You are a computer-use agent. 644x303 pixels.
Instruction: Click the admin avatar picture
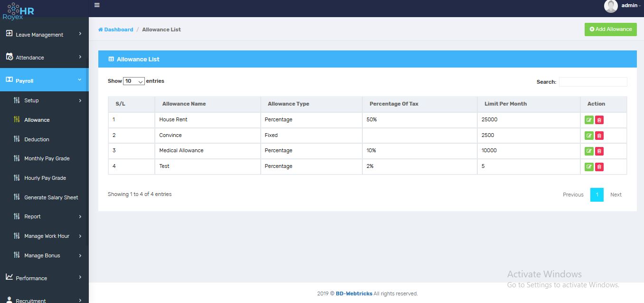(611, 6)
